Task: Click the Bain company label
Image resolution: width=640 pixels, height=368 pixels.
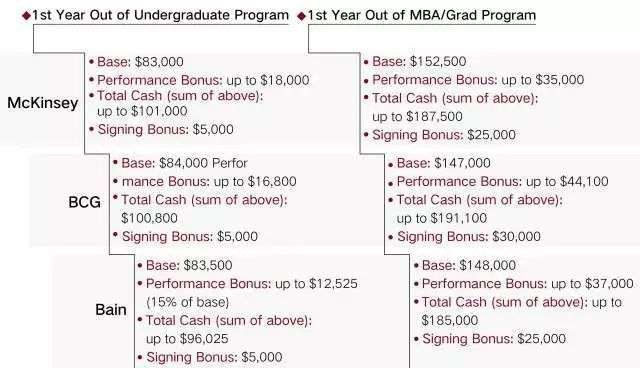Action: [x=111, y=310]
